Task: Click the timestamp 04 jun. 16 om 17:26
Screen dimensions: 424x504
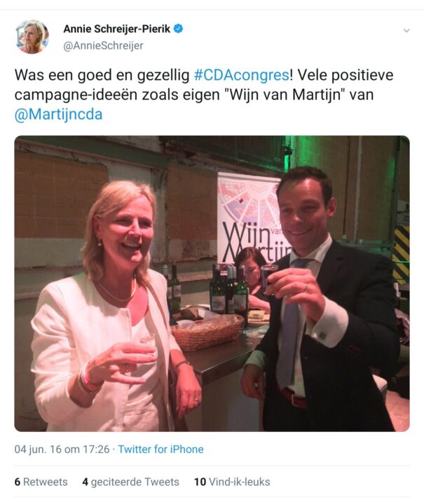Action: click(x=62, y=449)
